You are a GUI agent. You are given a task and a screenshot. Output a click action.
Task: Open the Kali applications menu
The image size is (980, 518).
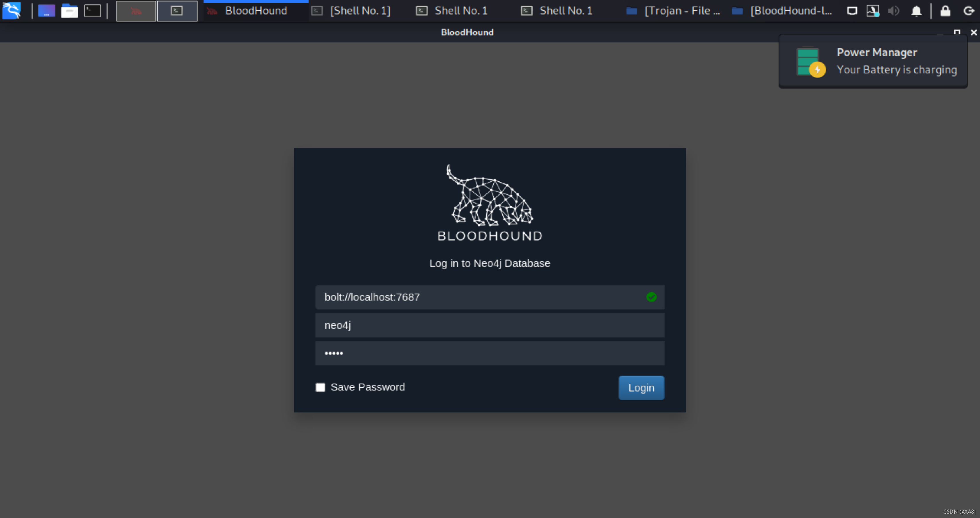(x=11, y=10)
